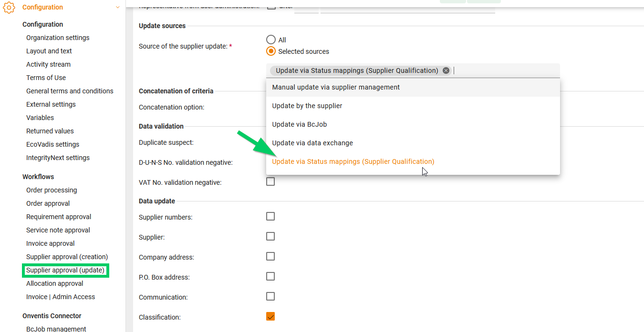Open BcJob management under Onventis Connector
The height and width of the screenshot is (332, 644).
pos(56,329)
